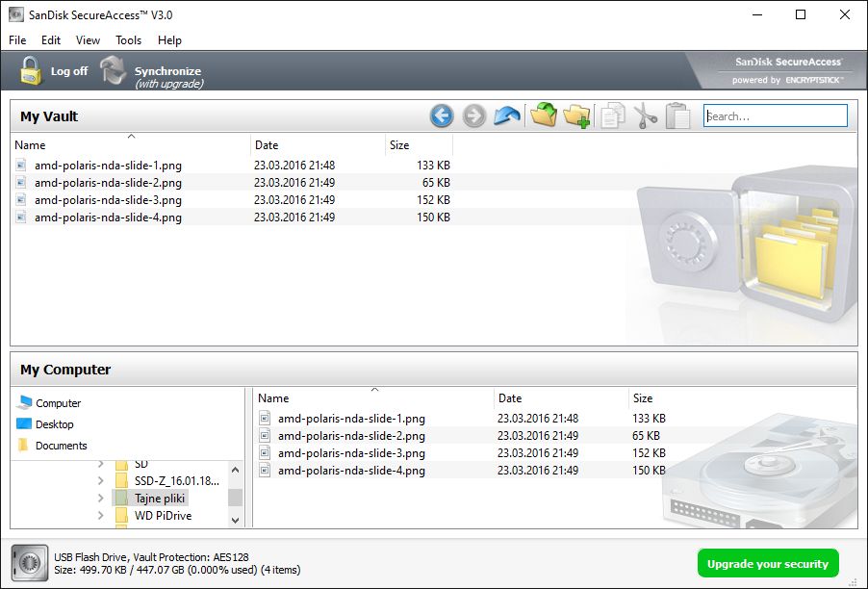
Task: Click the vault size usage status line
Action: [177, 570]
